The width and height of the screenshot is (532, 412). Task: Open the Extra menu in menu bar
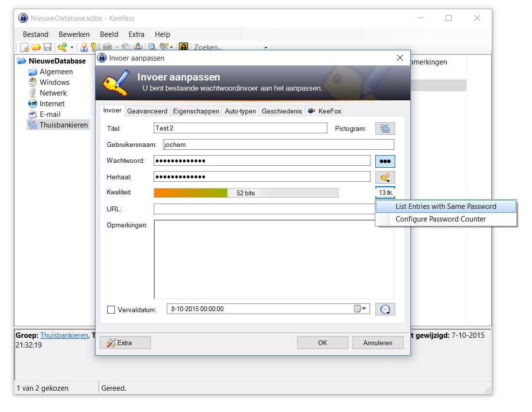tap(136, 34)
